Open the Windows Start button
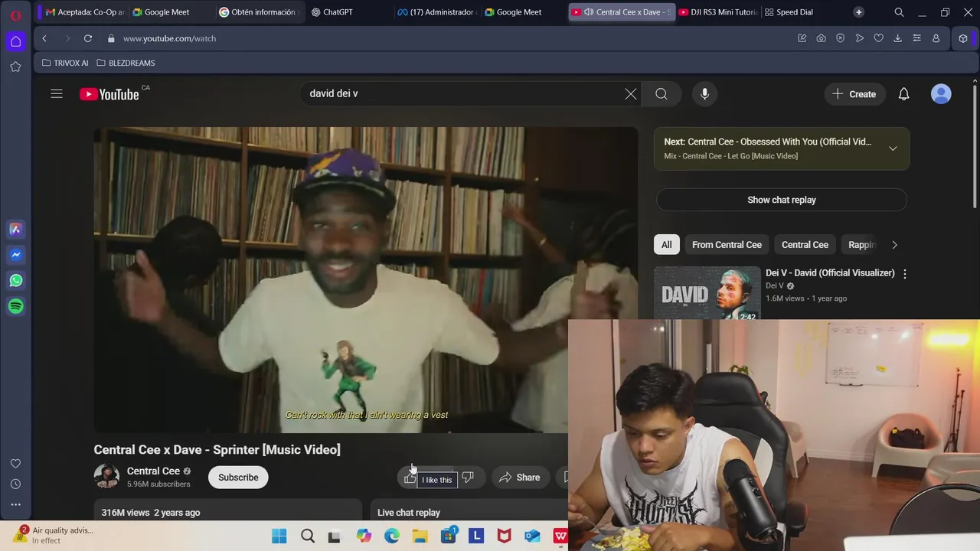Screen dimensions: 980x551 point(279,536)
